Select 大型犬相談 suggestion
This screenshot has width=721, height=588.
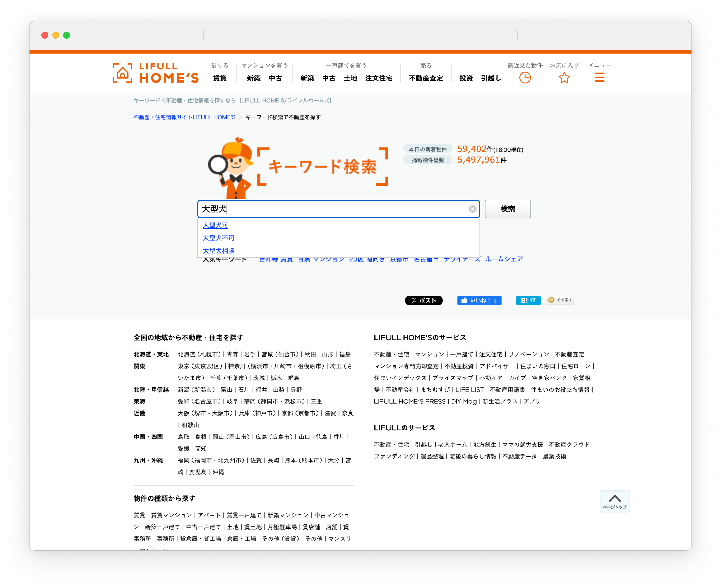click(x=218, y=251)
